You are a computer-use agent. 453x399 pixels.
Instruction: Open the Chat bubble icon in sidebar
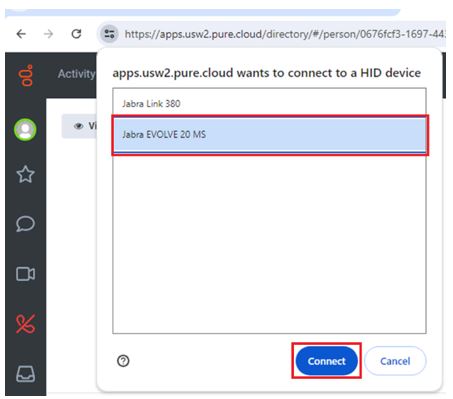[25, 224]
